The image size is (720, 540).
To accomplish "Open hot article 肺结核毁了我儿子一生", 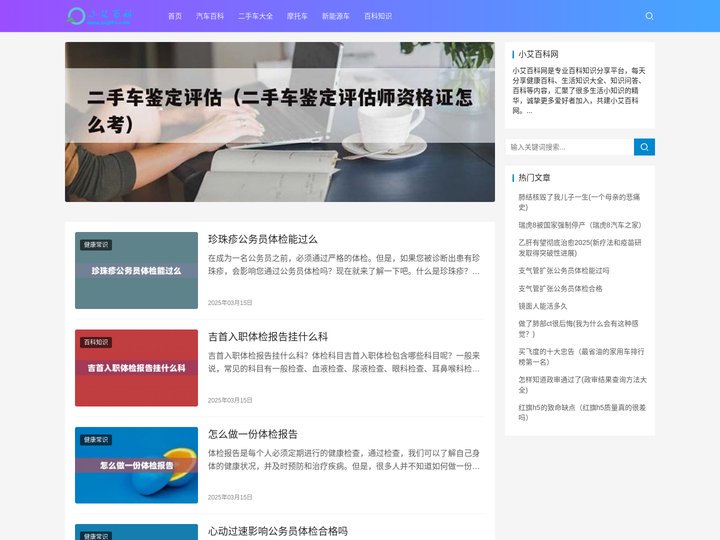I will (x=579, y=202).
